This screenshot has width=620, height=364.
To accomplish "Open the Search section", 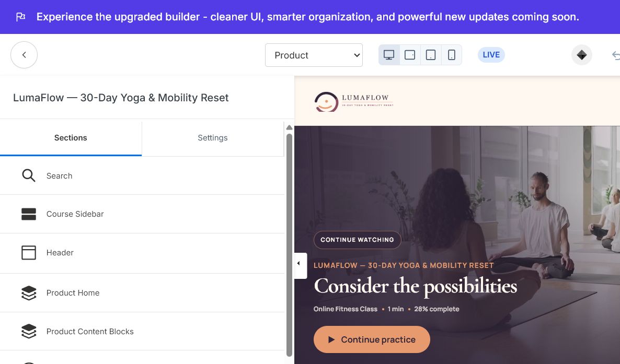I will (x=142, y=176).
